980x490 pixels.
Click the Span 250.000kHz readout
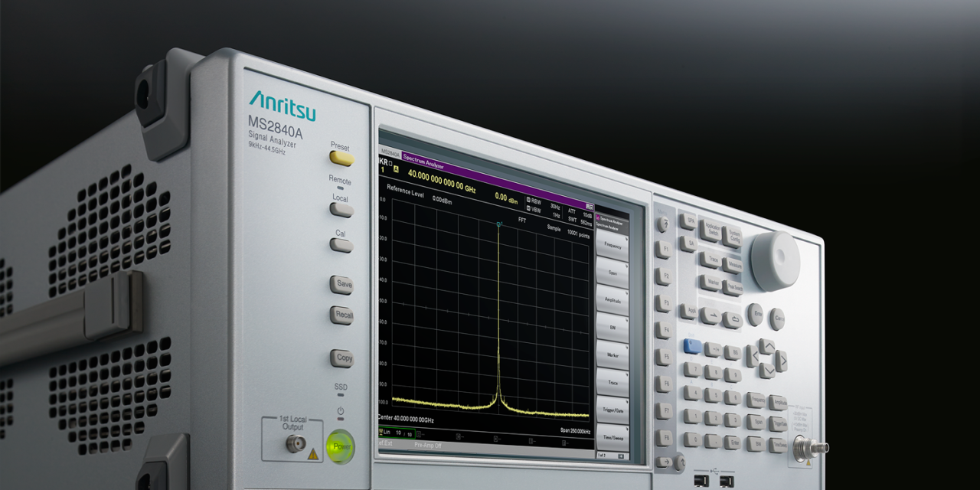574,432
